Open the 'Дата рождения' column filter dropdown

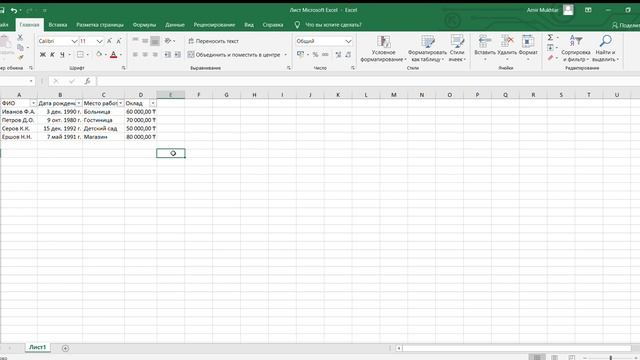tap(79, 103)
